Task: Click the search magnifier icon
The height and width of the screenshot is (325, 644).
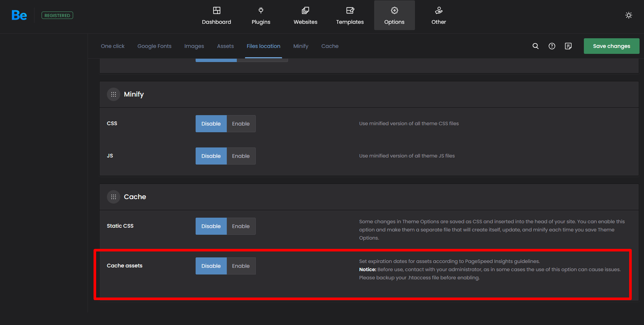Action: 535,46
